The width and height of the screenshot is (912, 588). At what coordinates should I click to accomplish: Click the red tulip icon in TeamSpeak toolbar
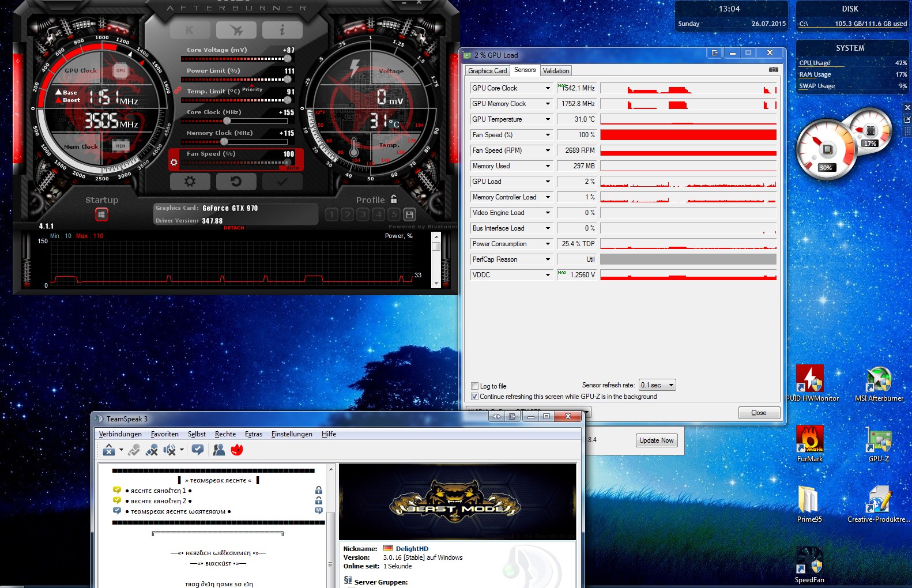[x=236, y=450]
